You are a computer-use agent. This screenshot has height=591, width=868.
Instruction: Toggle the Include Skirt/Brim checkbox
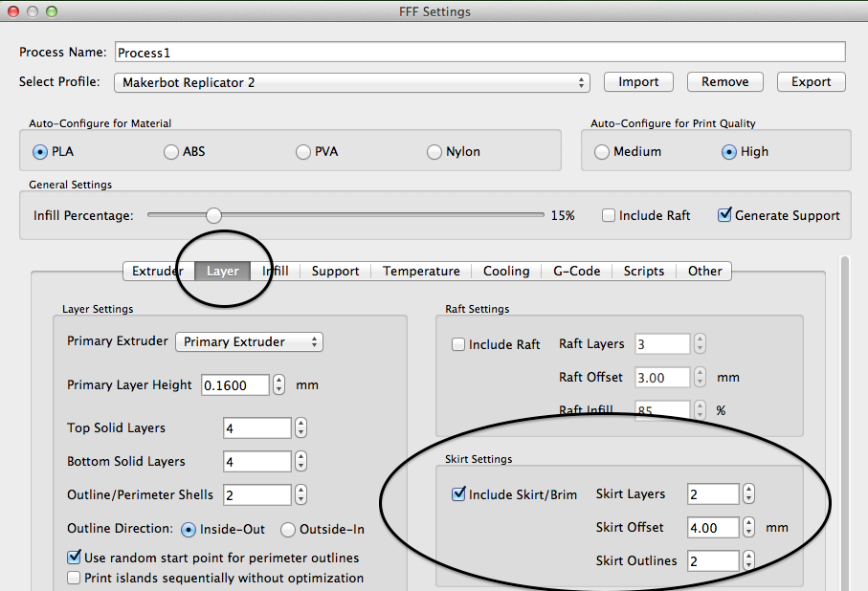coord(458,493)
